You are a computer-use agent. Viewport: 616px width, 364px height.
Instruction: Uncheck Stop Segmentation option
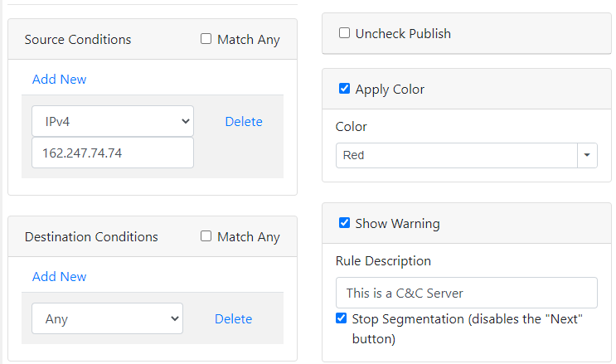coord(341,318)
